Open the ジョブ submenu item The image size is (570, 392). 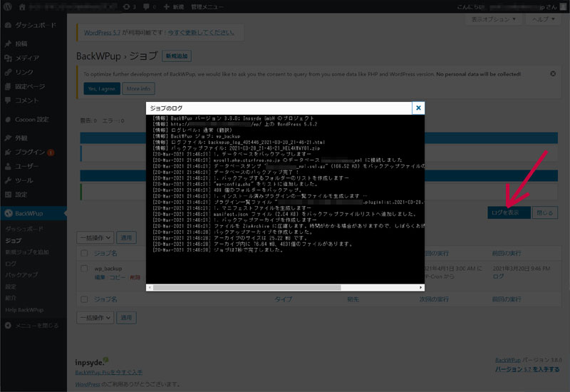tap(14, 241)
